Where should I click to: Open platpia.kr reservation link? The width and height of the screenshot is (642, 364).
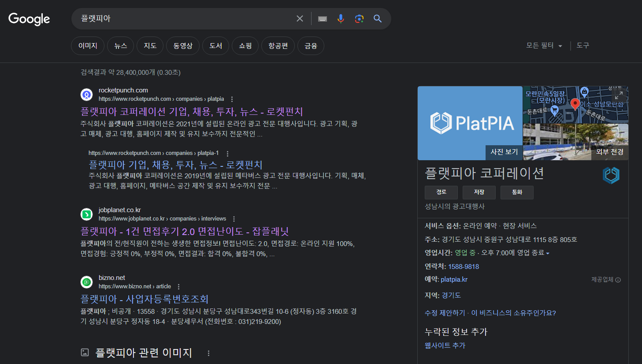coord(454,279)
